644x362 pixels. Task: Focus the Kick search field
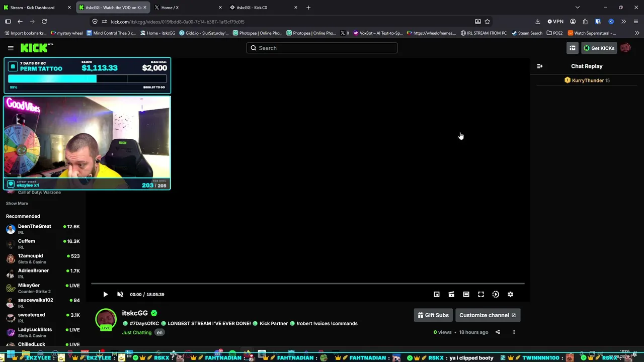point(322,48)
